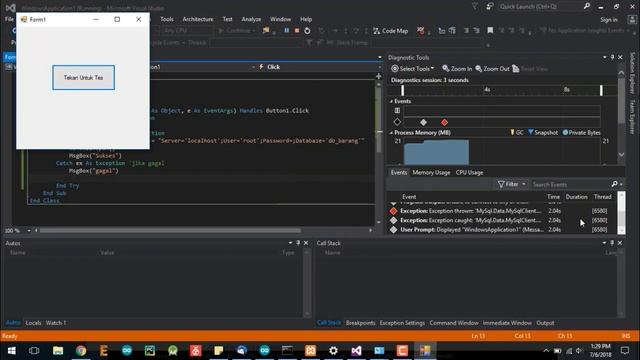Open the Diagnostic Tools window options arrow
This screenshot has width=640, height=360.
coord(604,58)
